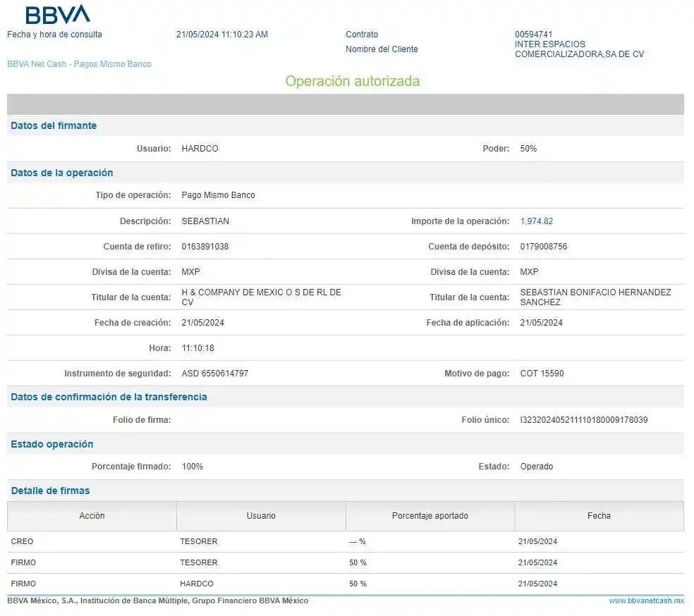Click BBVA Net Cash - Pagos Mismo Banco breadcrumb

click(x=79, y=64)
